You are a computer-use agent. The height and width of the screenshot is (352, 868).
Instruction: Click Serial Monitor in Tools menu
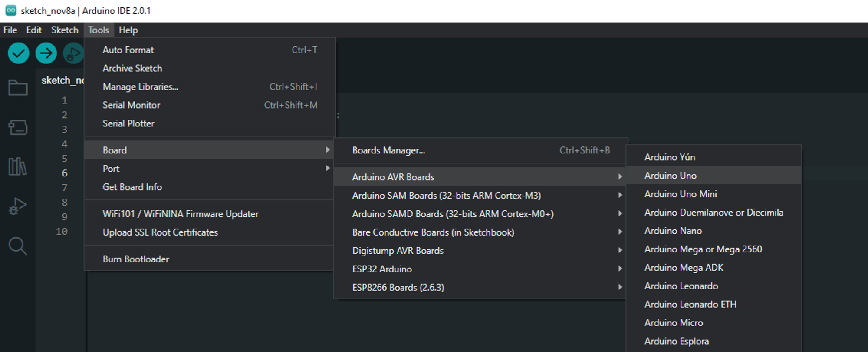131,105
